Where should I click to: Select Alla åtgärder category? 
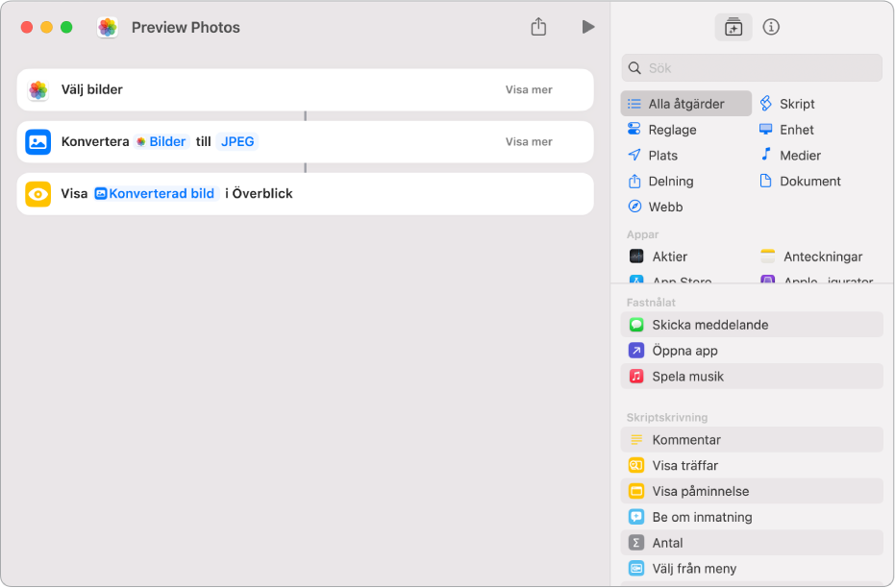coord(686,104)
